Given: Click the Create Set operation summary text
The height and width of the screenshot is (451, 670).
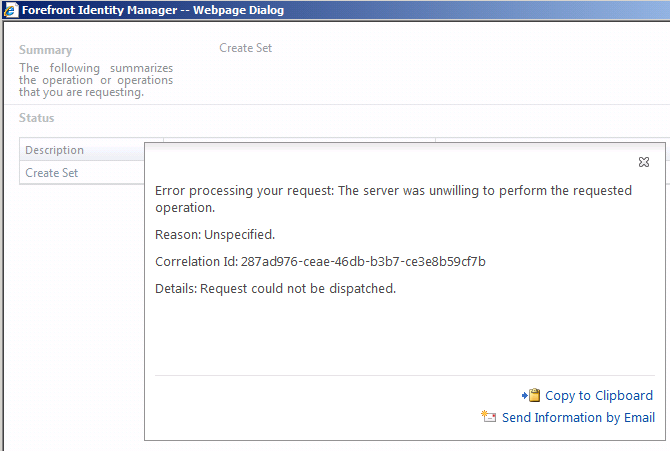Looking at the screenshot, I should [x=245, y=48].
